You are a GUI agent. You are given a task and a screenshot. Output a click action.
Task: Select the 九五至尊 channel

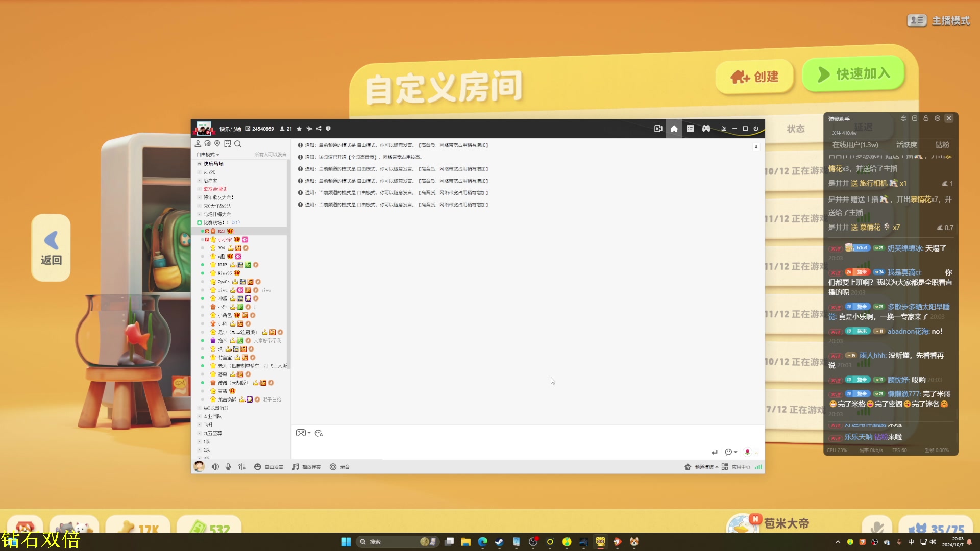212,433
